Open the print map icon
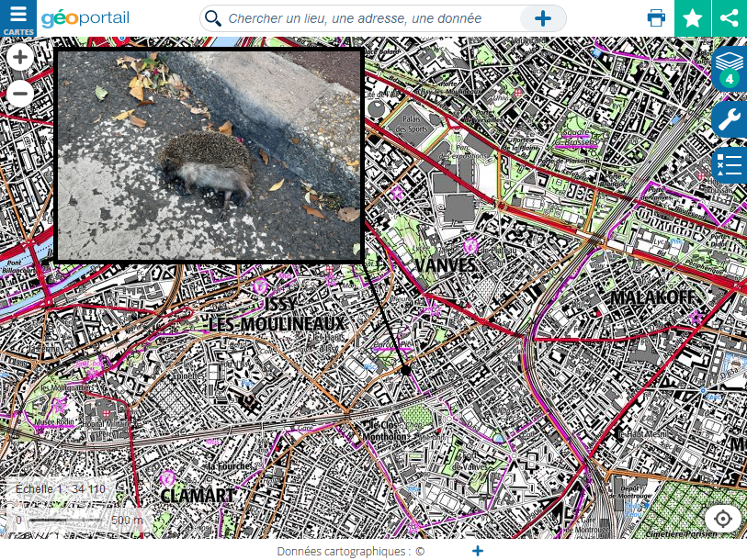The width and height of the screenshot is (747, 560). (656, 18)
